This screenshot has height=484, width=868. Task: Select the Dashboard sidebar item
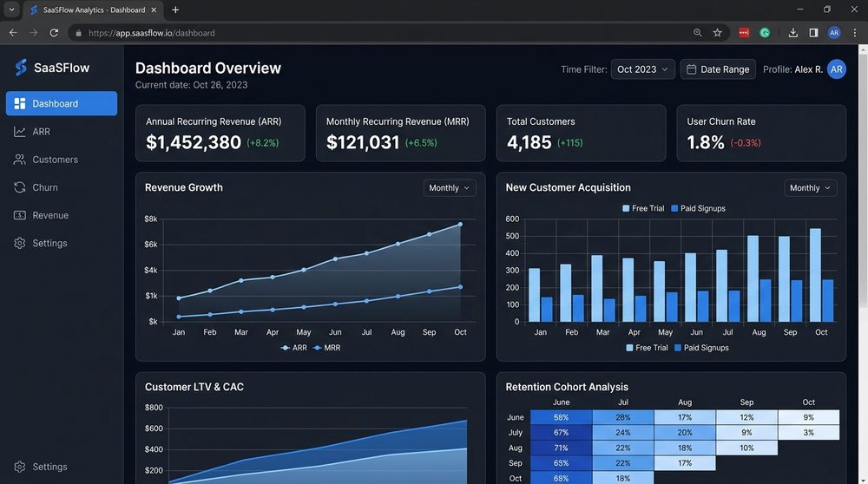tap(62, 103)
